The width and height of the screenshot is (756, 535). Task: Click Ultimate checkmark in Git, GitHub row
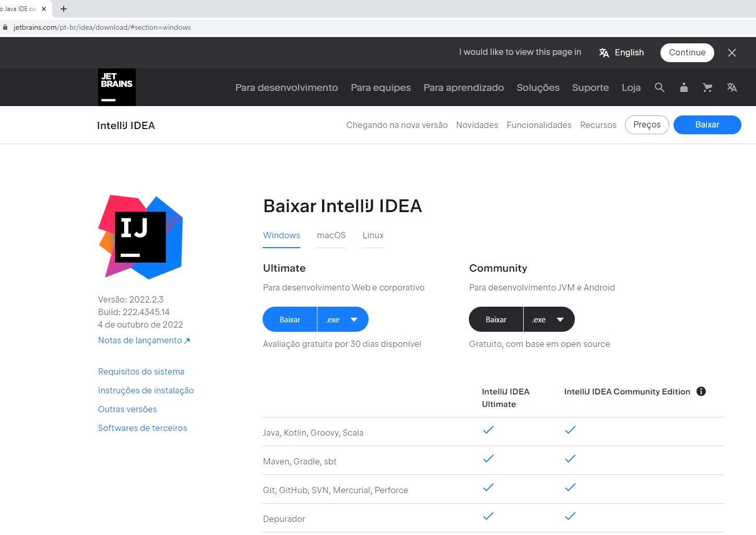point(488,487)
